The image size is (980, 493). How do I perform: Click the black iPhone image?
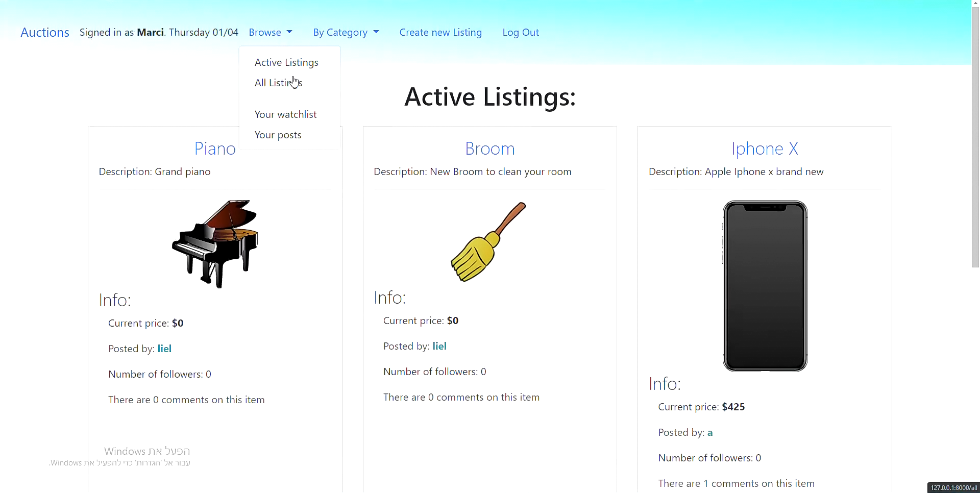tap(765, 286)
